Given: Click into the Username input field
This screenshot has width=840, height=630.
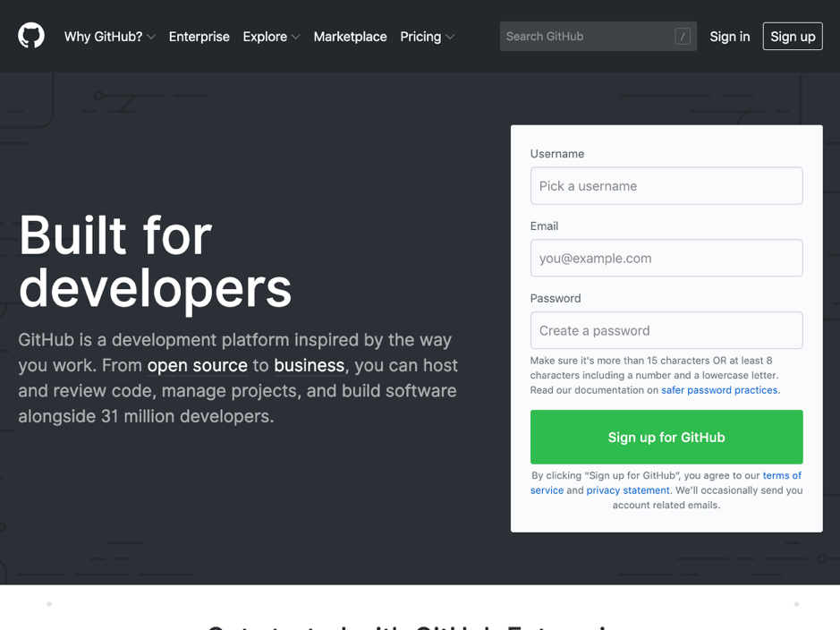Looking at the screenshot, I should (x=666, y=185).
